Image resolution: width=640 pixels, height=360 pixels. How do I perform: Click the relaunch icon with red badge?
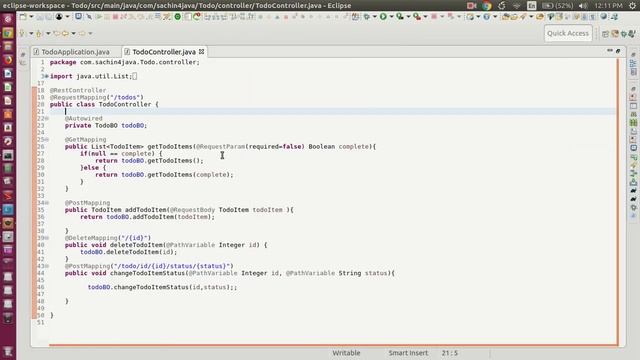(197, 17)
